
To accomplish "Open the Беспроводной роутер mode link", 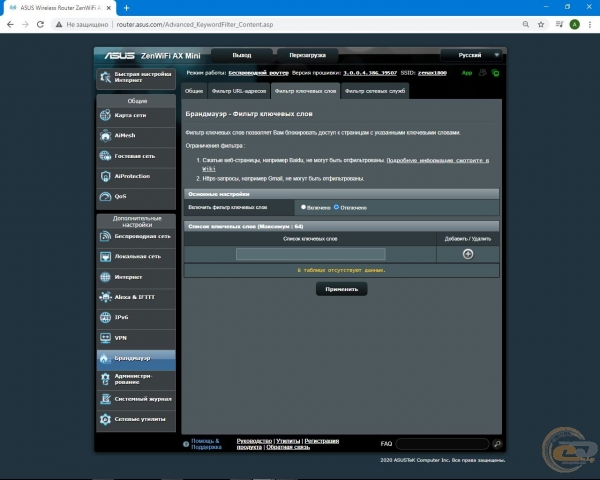I will [x=259, y=73].
